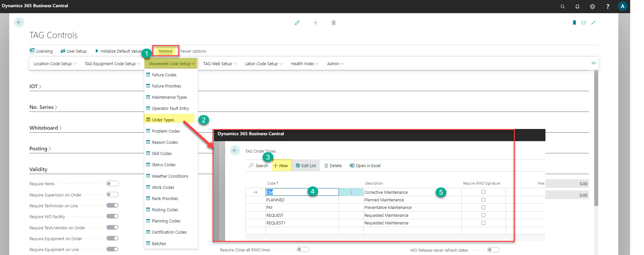Click the User Setup people icon
The image size is (644, 255).
tap(63, 51)
